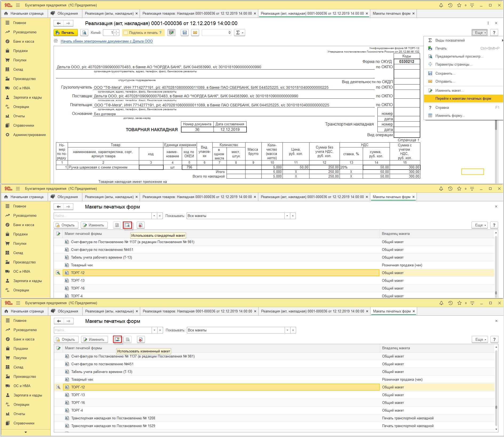This screenshot has width=504, height=438.
Task: Select Изменить макет menu entry
Action: 463,90
